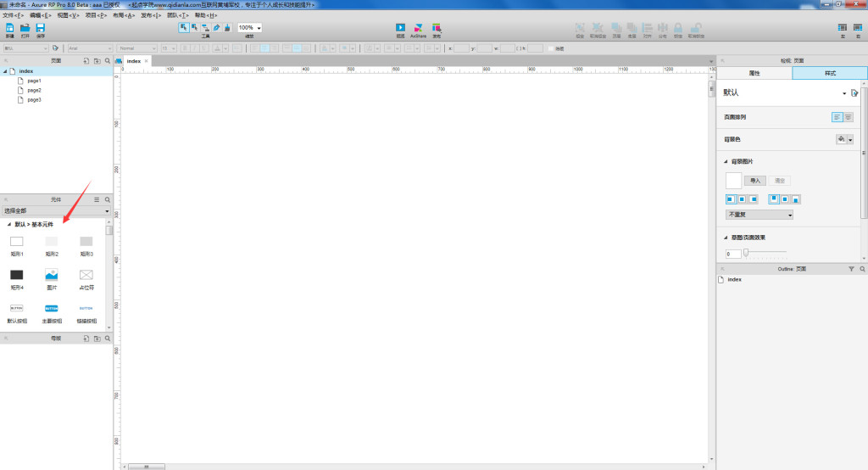Viewport: 868px width, 470px height.
Task: Click the Outline filter funnel icon
Action: tap(851, 269)
